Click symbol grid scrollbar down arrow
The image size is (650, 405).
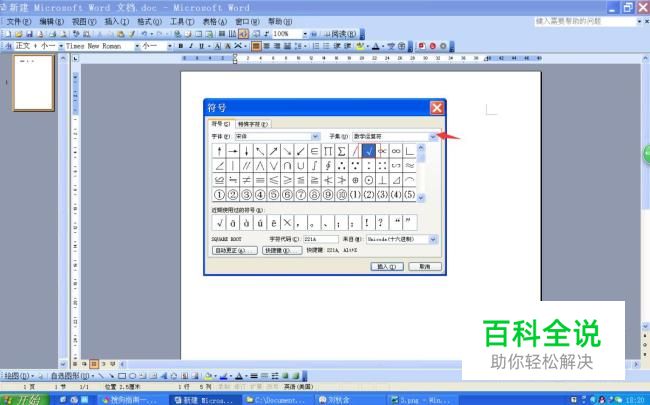(421, 198)
